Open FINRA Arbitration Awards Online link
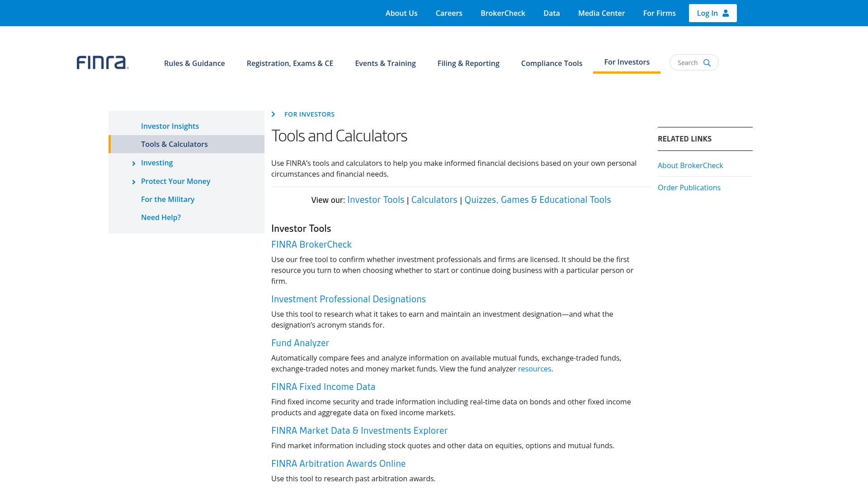868x488 pixels. 338,464
